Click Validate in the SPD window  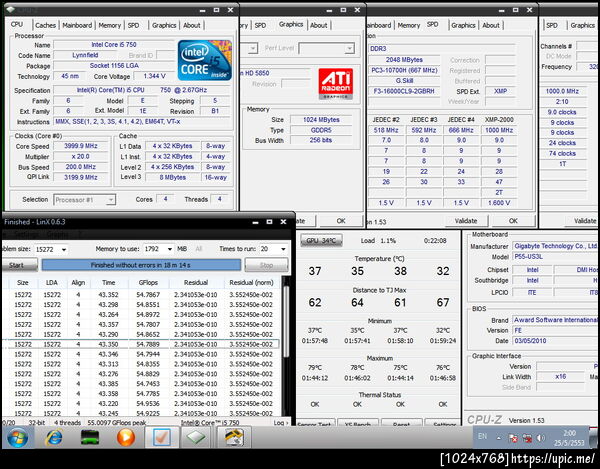click(466, 221)
